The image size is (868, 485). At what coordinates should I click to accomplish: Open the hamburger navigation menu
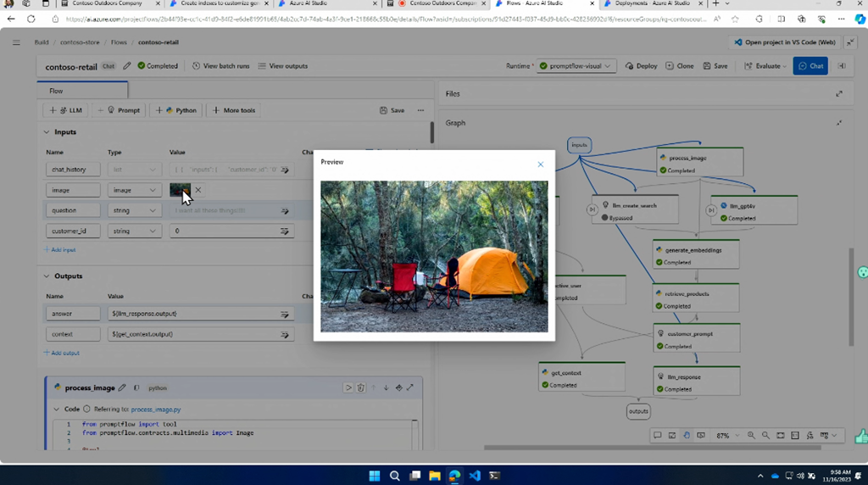[x=16, y=42]
